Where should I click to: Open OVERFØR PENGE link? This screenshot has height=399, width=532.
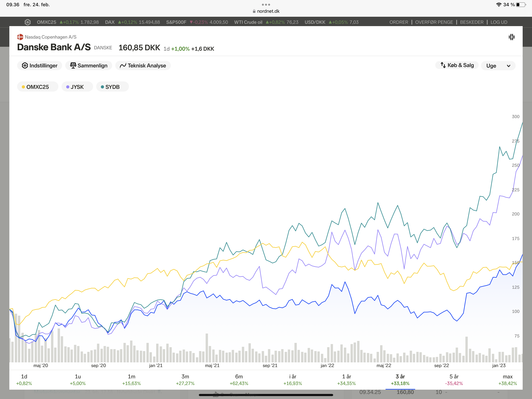pyautogui.click(x=434, y=22)
